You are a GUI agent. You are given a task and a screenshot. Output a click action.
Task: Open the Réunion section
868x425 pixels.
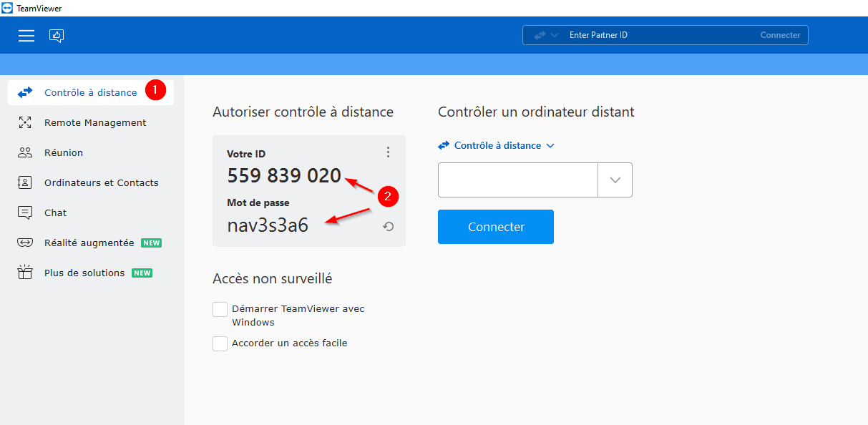64,152
